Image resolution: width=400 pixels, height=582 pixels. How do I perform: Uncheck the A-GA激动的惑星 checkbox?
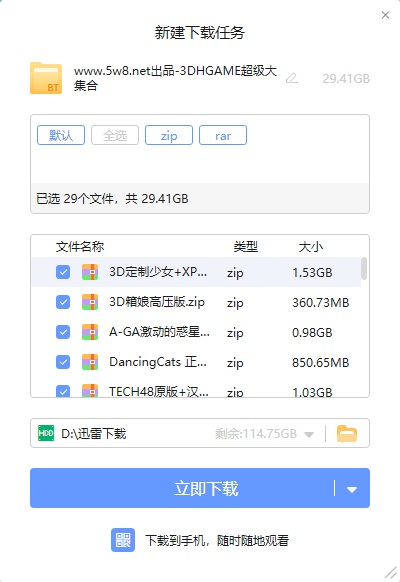63,332
